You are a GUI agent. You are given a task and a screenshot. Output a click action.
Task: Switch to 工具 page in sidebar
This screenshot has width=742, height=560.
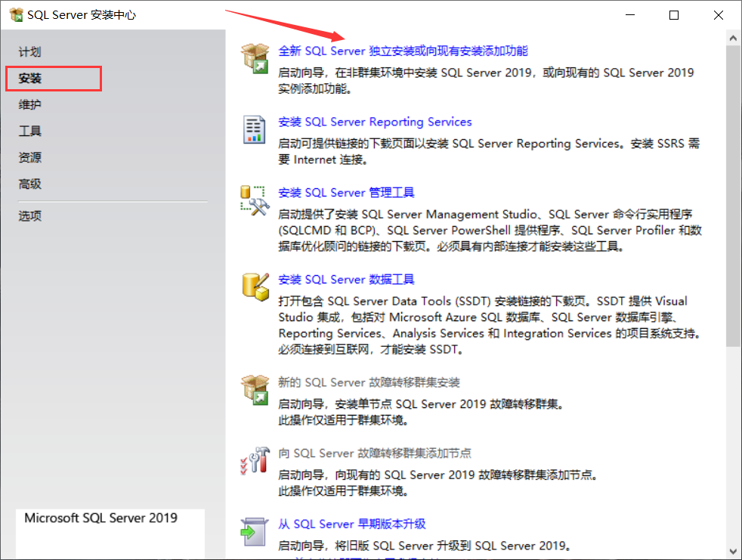click(29, 131)
